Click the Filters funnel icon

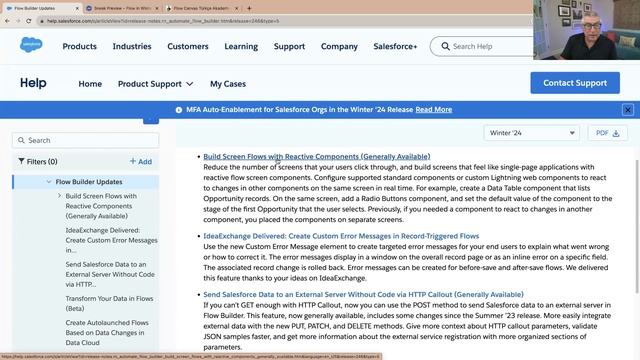point(21,161)
